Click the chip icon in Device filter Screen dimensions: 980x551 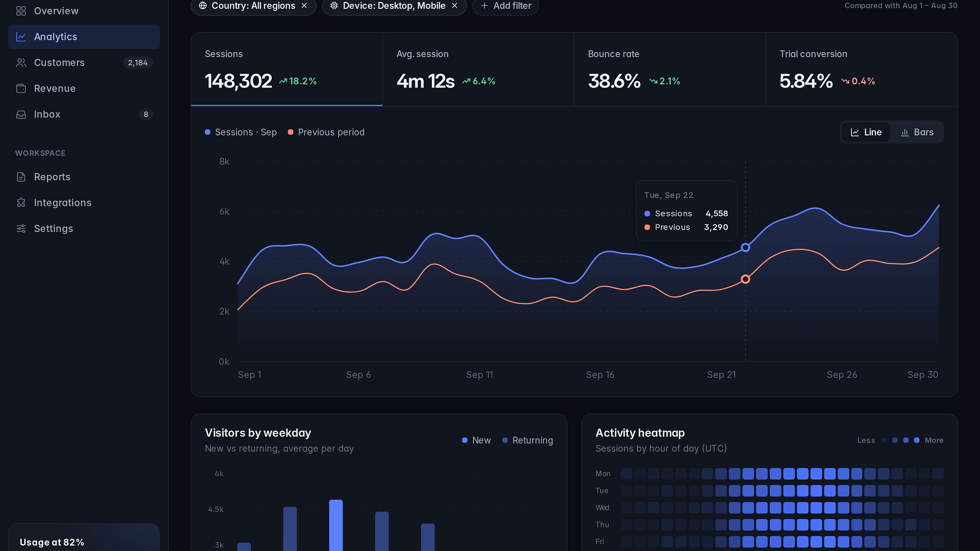tap(334, 6)
